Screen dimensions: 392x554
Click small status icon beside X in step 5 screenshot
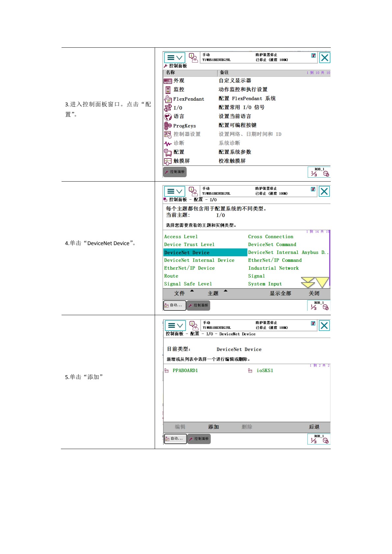(x=313, y=323)
